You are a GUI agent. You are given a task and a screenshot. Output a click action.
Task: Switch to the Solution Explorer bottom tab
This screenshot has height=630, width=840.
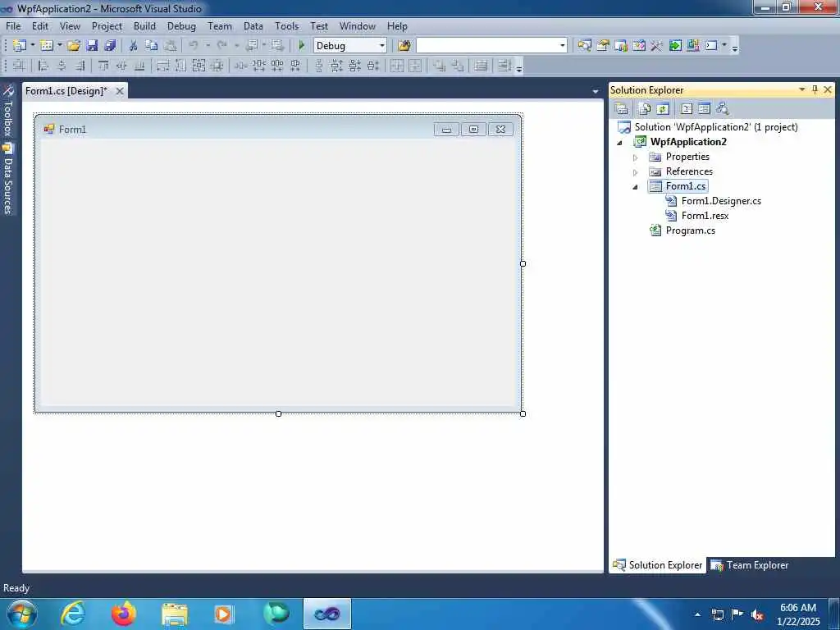pyautogui.click(x=658, y=565)
